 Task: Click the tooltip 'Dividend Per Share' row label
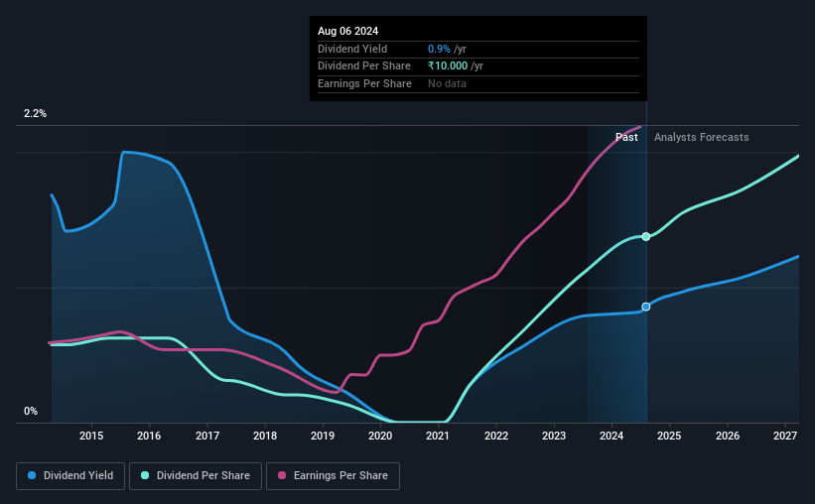364,66
